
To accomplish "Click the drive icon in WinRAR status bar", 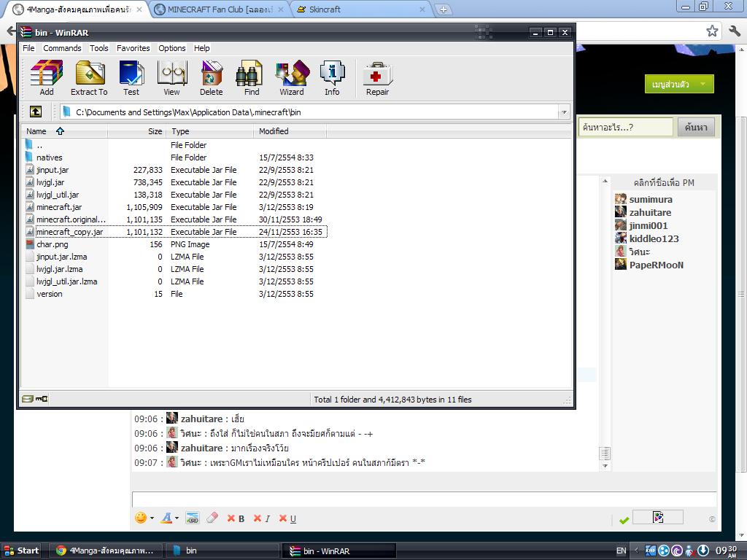I will [28, 399].
